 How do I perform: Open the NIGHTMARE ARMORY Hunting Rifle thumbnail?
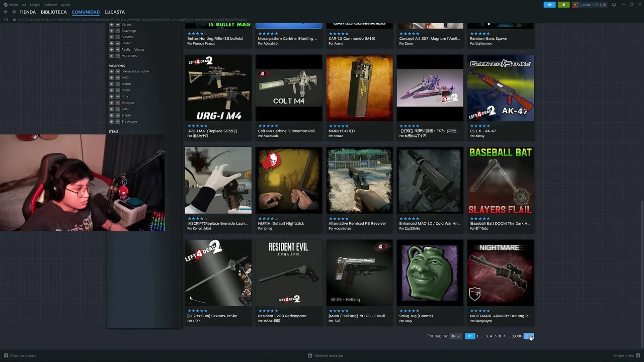coord(501,273)
